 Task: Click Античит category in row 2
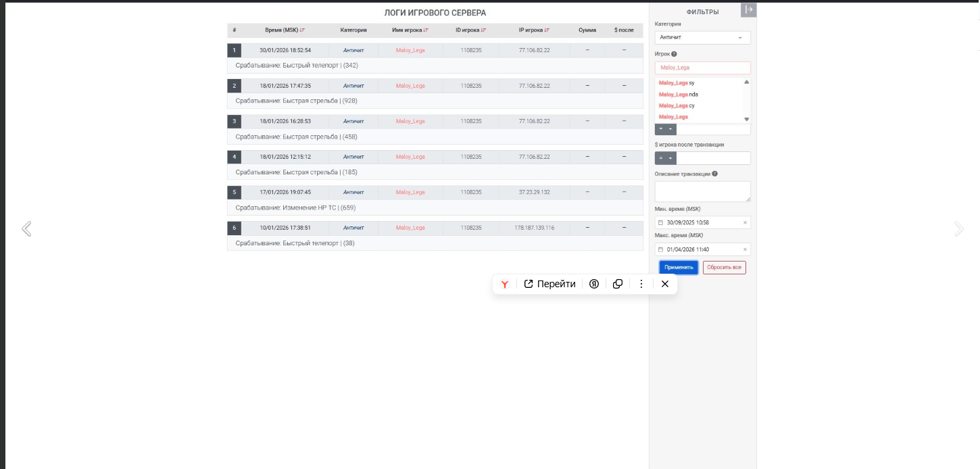(353, 86)
